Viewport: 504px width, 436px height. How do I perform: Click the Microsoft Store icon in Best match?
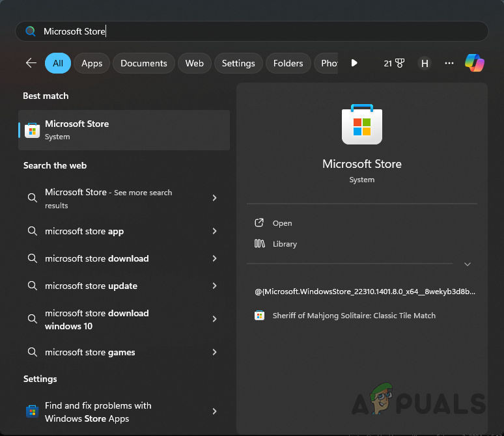[x=32, y=130]
